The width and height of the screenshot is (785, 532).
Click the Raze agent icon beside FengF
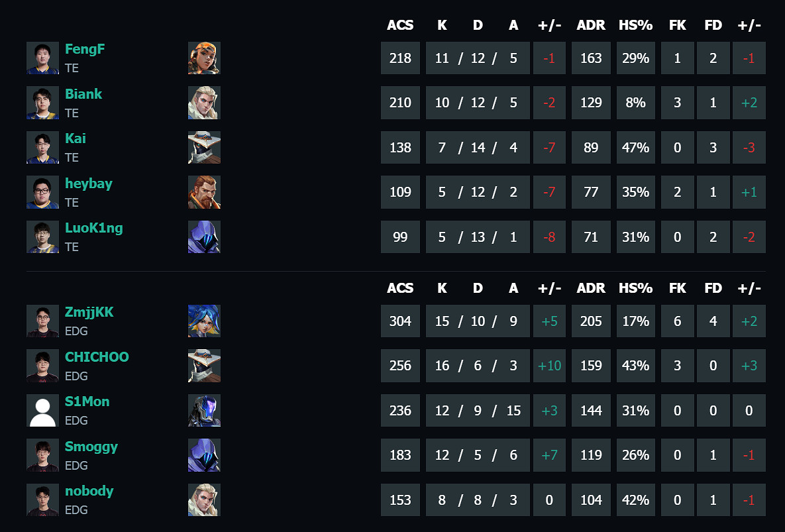(204, 58)
